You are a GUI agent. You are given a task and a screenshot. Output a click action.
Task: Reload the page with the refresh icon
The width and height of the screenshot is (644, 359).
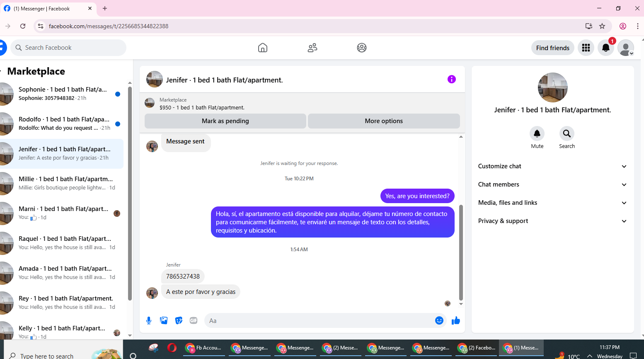pyautogui.click(x=23, y=26)
